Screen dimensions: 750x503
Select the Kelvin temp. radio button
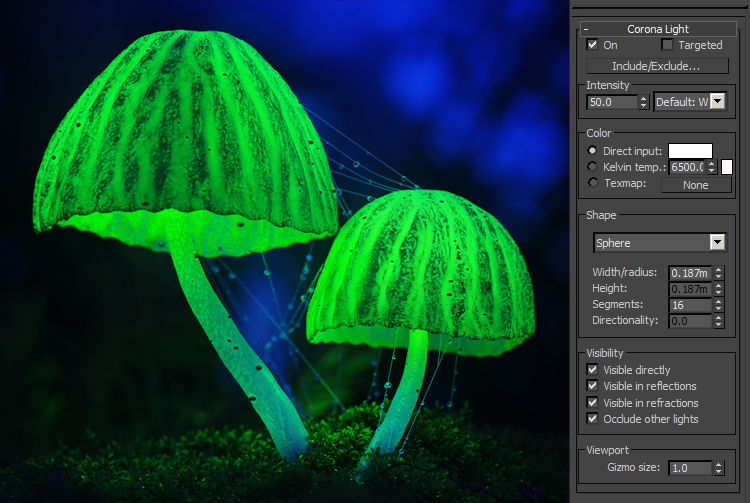coord(592,166)
